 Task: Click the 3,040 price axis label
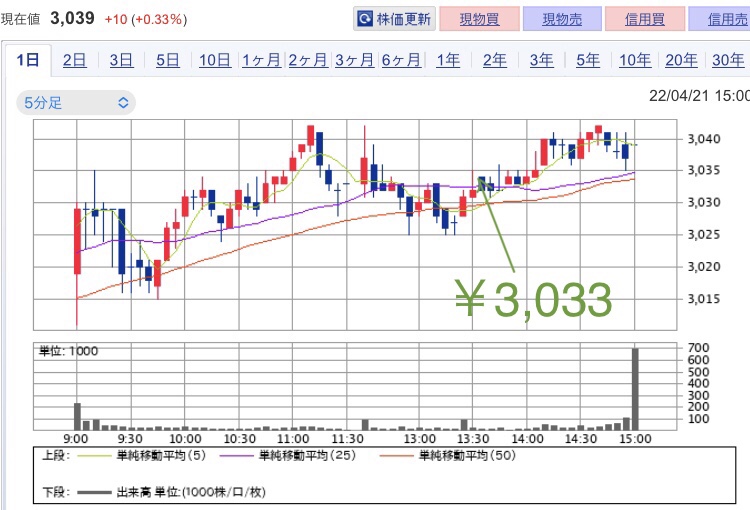tap(704, 139)
